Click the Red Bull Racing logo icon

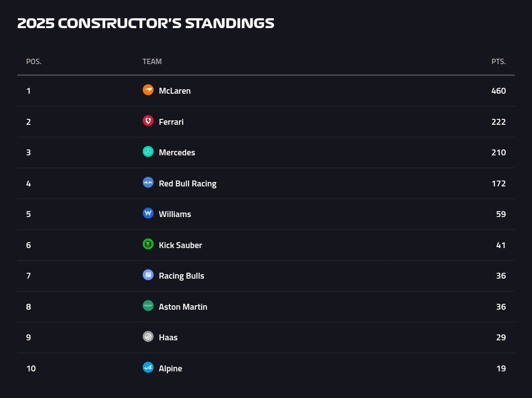pos(148,182)
